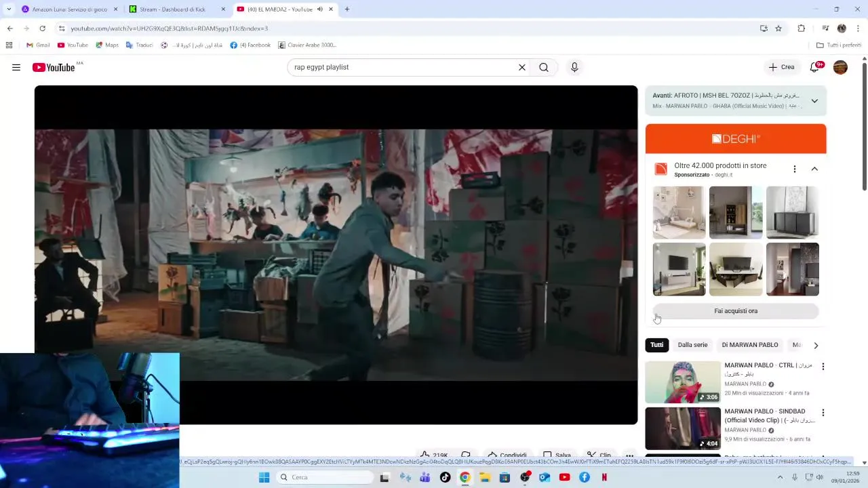Click the taskbar Cerca search box
This screenshot has width=868, height=488.
pos(325,477)
